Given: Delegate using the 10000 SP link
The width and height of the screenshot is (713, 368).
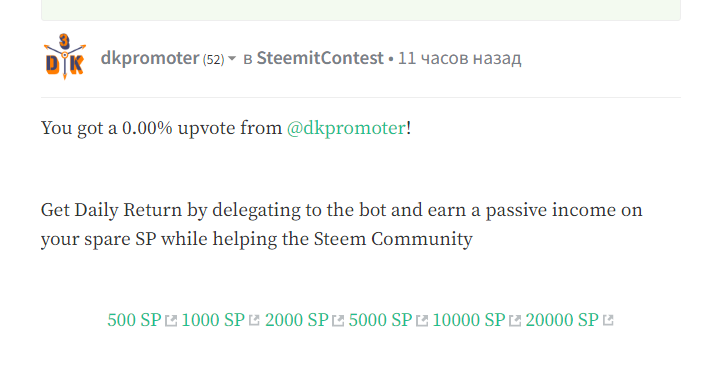Looking at the screenshot, I should point(469,320).
